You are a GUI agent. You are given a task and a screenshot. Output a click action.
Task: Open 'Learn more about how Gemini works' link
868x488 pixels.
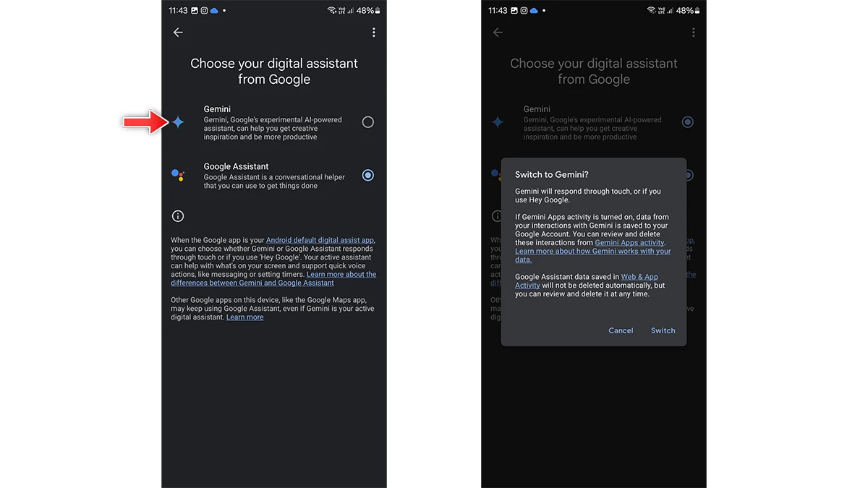pos(592,255)
